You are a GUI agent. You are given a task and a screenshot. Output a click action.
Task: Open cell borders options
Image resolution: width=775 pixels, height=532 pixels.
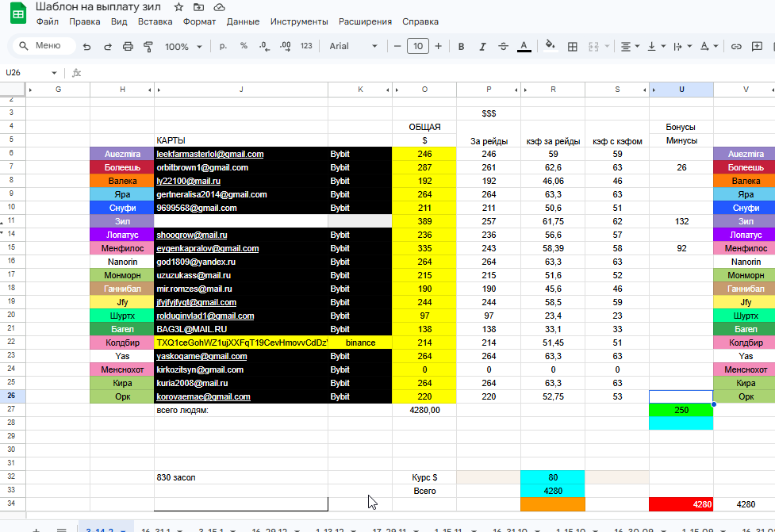click(573, 47)
